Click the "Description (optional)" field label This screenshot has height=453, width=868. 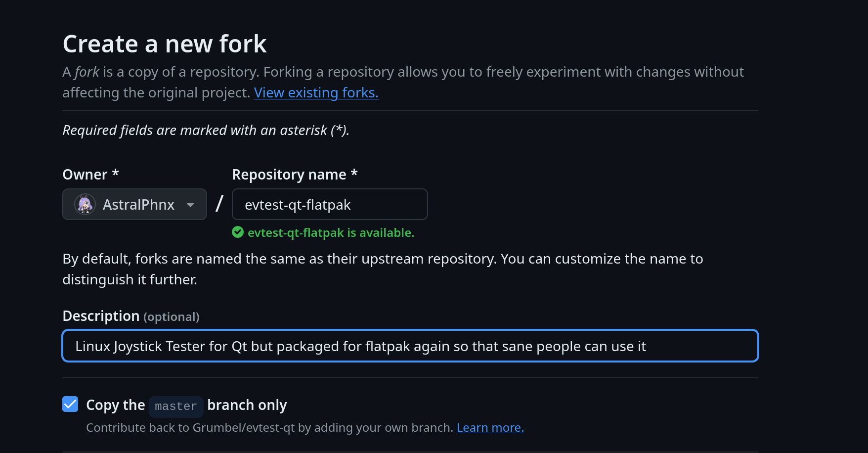point(130,316)
